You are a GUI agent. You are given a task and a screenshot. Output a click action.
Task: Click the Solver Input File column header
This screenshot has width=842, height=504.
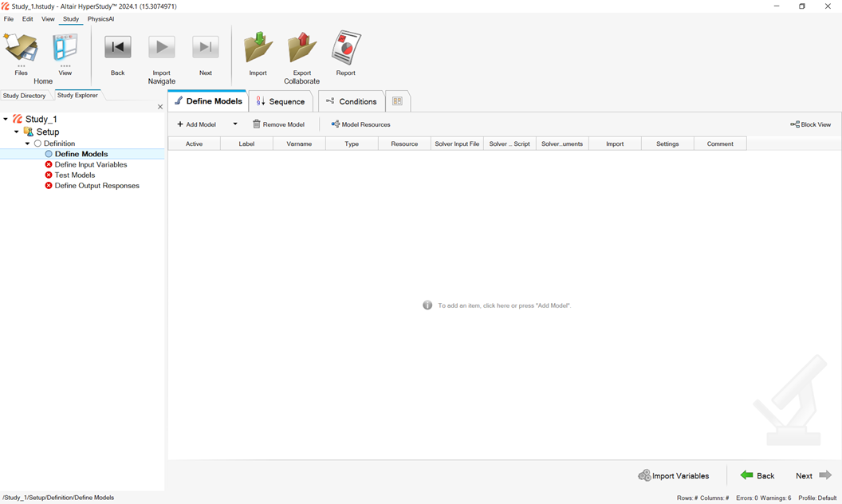coord(457,144)
